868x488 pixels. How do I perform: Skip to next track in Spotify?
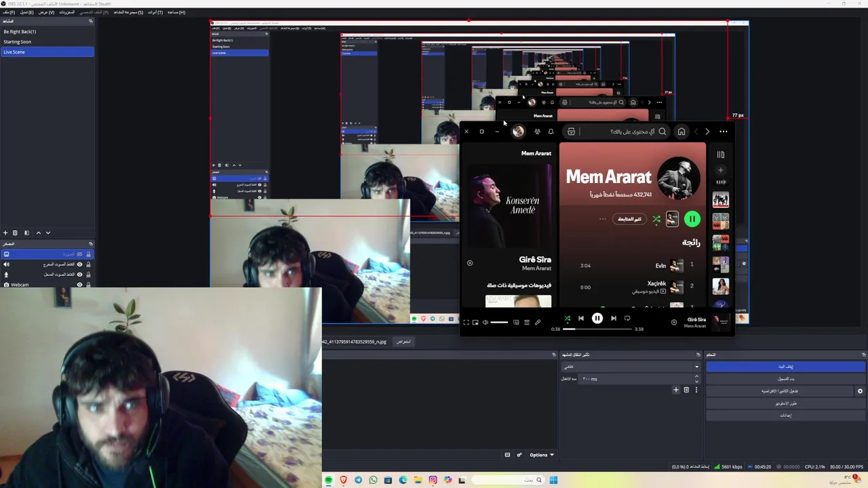pos(614,319)
